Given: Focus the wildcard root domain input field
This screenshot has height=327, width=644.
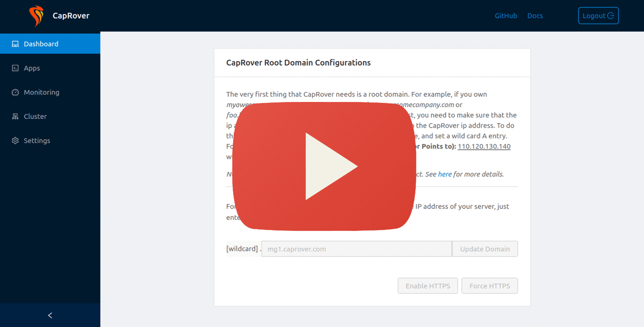Looking at the screenshot, I should tap(356, 249).
